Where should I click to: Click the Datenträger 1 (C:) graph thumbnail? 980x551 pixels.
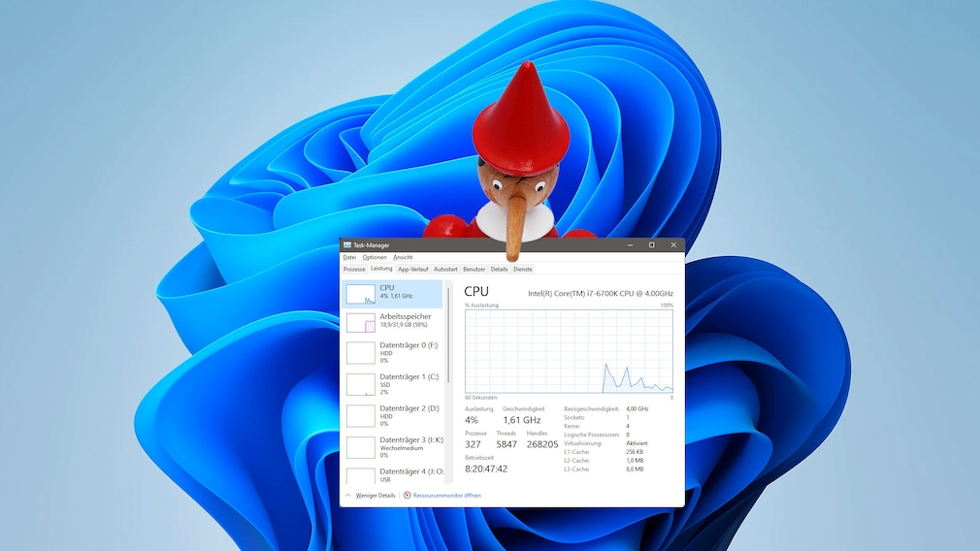pos(361,384)
